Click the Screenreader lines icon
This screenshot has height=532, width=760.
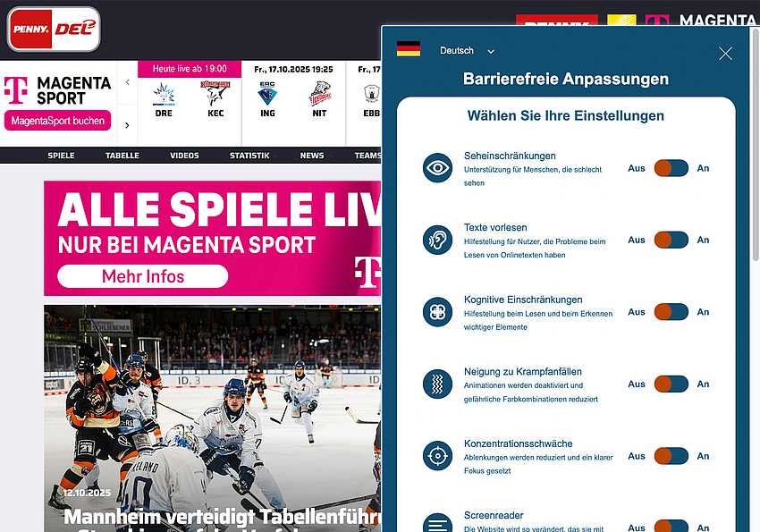(437, 522)
